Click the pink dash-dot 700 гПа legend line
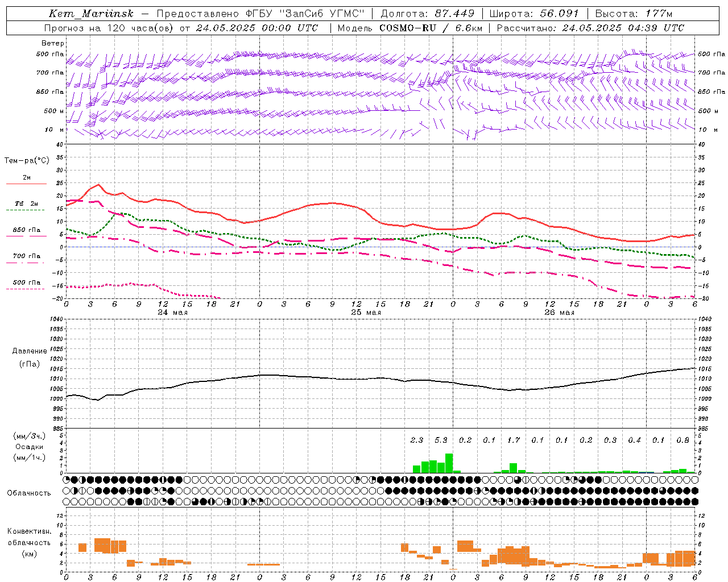 point(26,263)
